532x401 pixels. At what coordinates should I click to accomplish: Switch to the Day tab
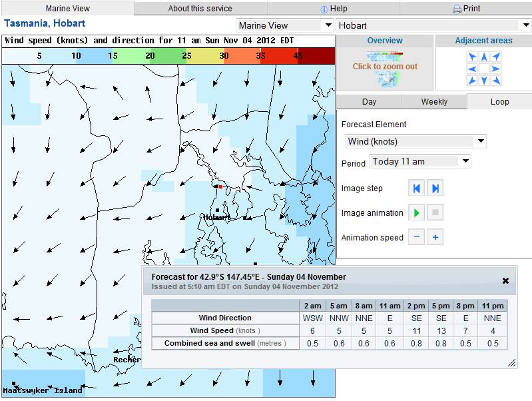[x=369, y=102]
